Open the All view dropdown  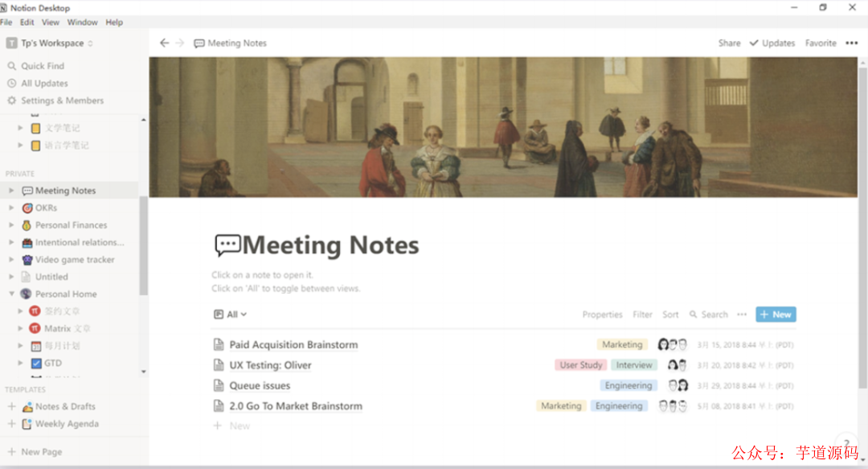coord(231,315)
